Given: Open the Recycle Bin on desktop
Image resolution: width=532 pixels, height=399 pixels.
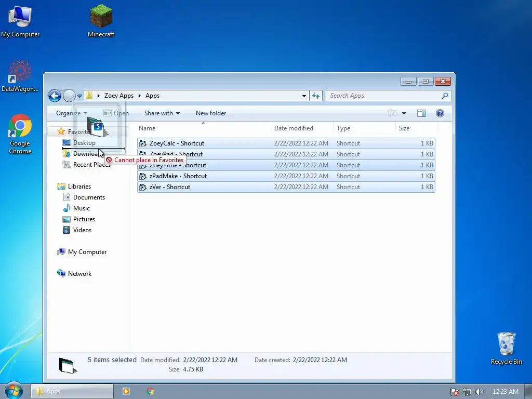Looking at the screenshot, I should (x=506, y=349).
